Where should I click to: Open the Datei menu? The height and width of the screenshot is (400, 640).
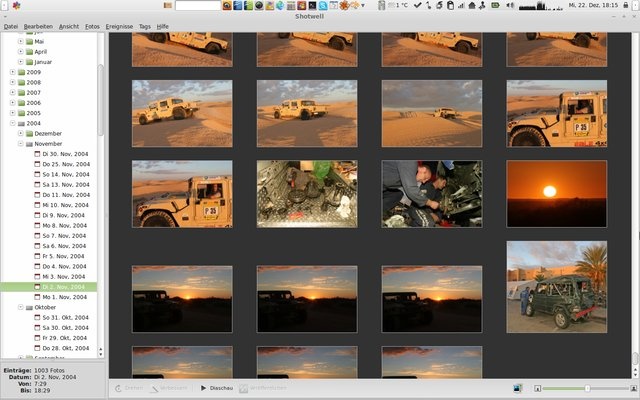pyautogui.click(x=11, y=25)
